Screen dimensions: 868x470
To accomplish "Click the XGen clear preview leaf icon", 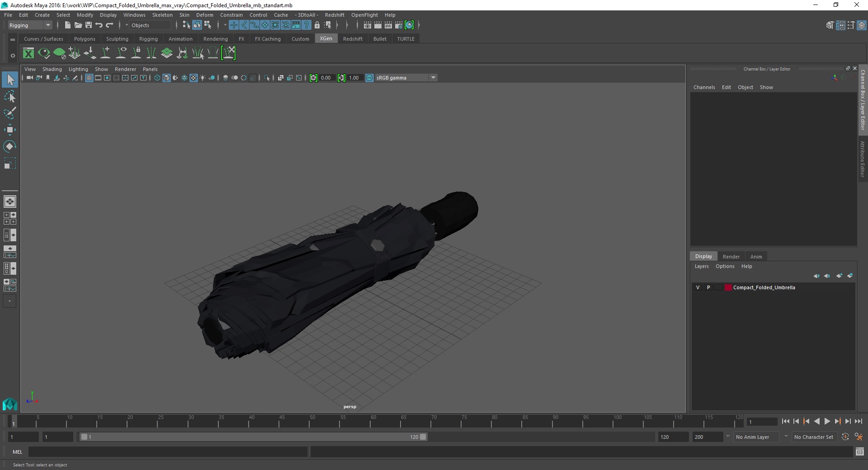I will tap(59, 53).
